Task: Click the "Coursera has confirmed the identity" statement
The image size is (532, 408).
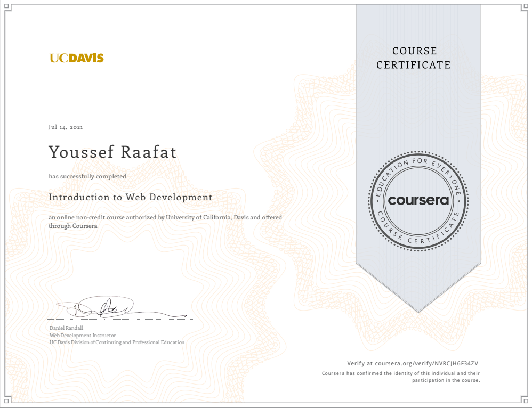Action: pyautogui.click(x=401, y=377)
